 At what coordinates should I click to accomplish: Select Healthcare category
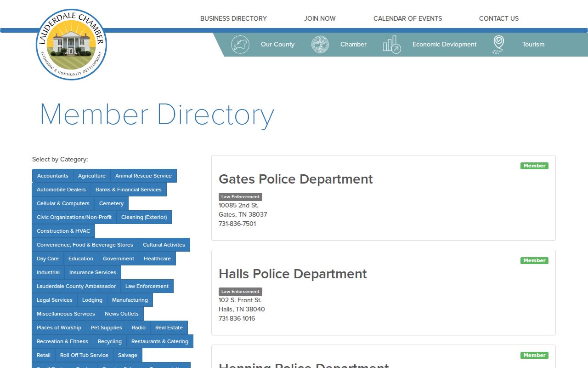[157, 259]
